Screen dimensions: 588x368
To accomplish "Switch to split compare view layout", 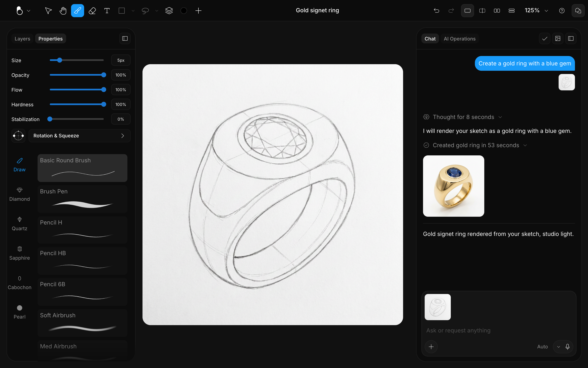I will [x=482, y=10].
